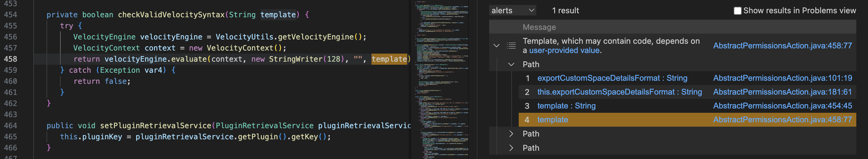Open location AbstractPermissionsAction.java:454:45

coord(782,106)
